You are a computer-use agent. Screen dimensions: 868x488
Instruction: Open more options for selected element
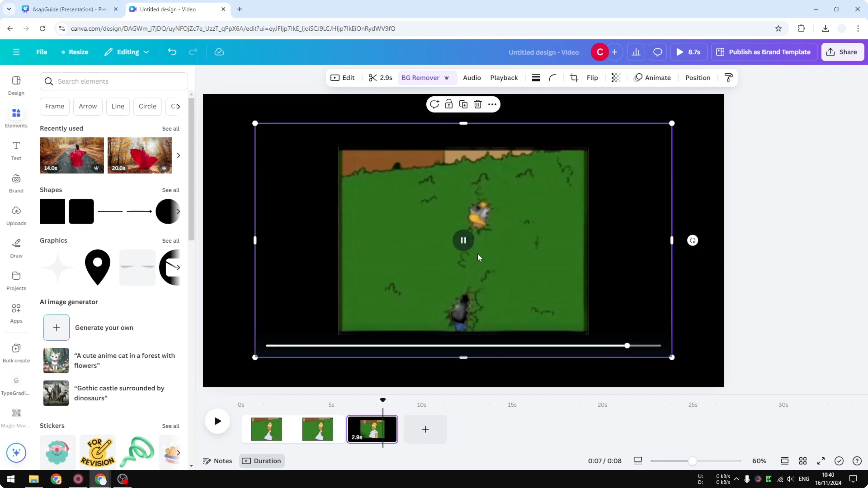pos(492,104)
